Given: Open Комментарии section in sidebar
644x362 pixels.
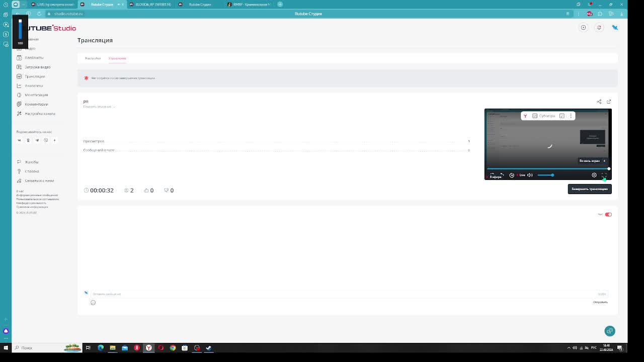Looking at the screenshot, I should point(36,104).
